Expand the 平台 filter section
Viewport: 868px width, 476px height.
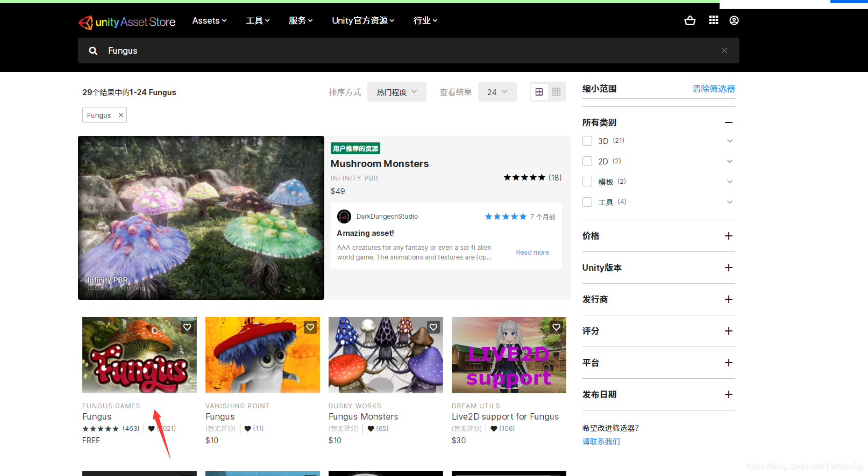point(729,363)
